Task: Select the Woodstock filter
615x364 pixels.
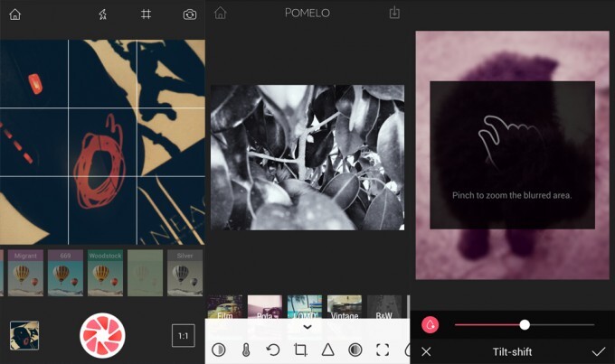Action: (105, 273)
